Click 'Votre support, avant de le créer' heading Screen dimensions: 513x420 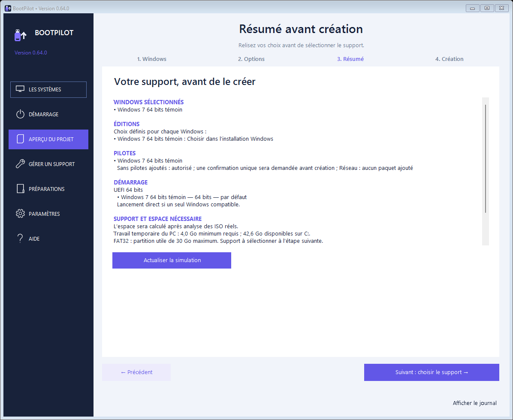(x=184, y=82)
